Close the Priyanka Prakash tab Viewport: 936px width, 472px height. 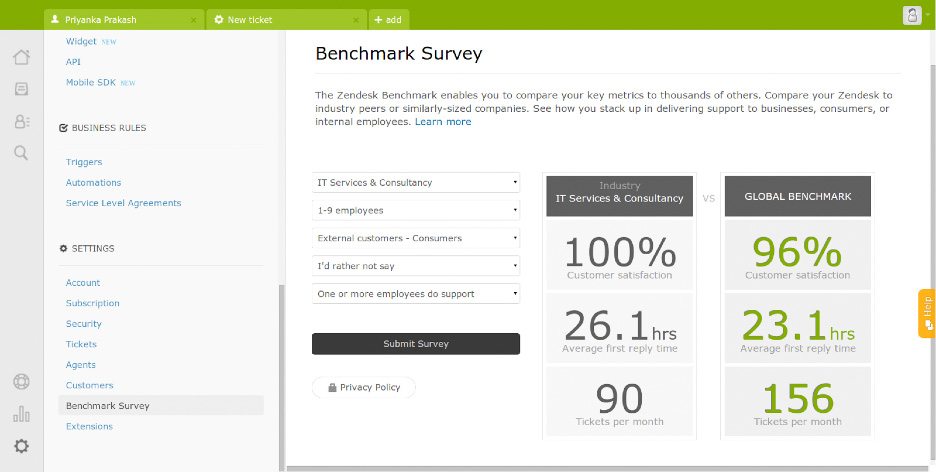point(193,20)
